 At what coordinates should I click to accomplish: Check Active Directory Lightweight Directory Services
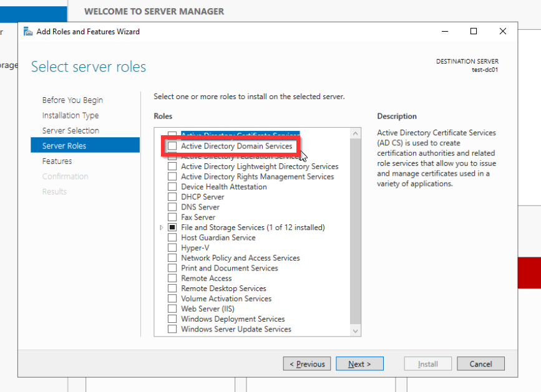tap(172, 166)
